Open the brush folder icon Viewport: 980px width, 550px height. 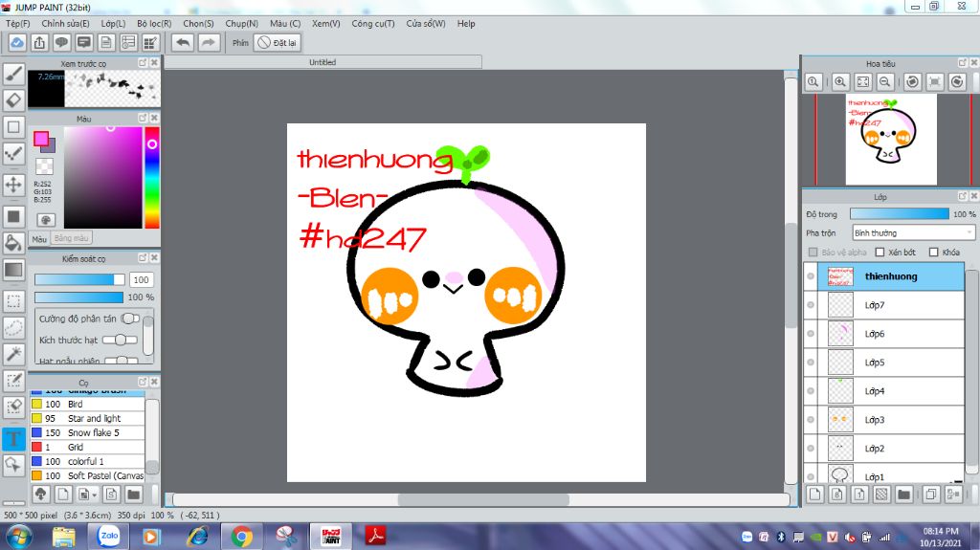point(134,495)
